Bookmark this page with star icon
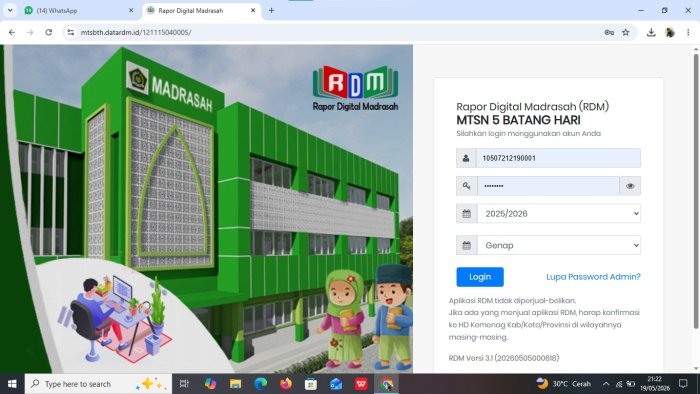The width and height of the screenshot is (700, 394). [625, 32]
